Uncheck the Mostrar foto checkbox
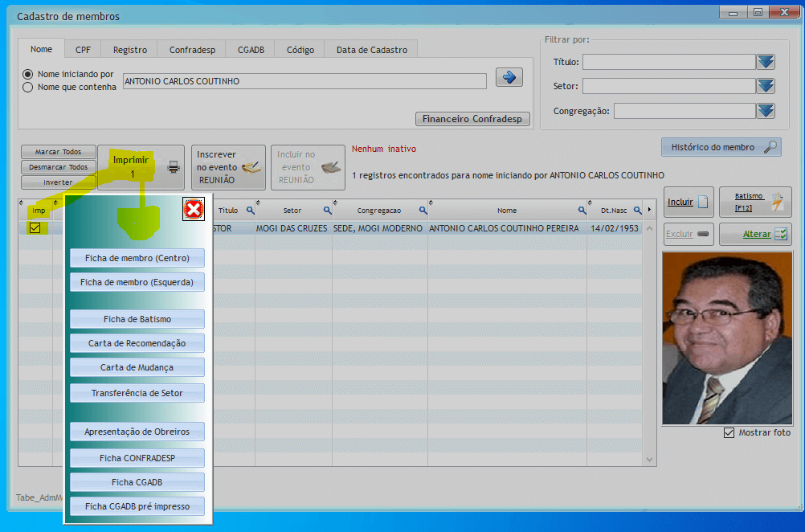The width and height of the screenshot is (805, 532). (x=729, y=432)
